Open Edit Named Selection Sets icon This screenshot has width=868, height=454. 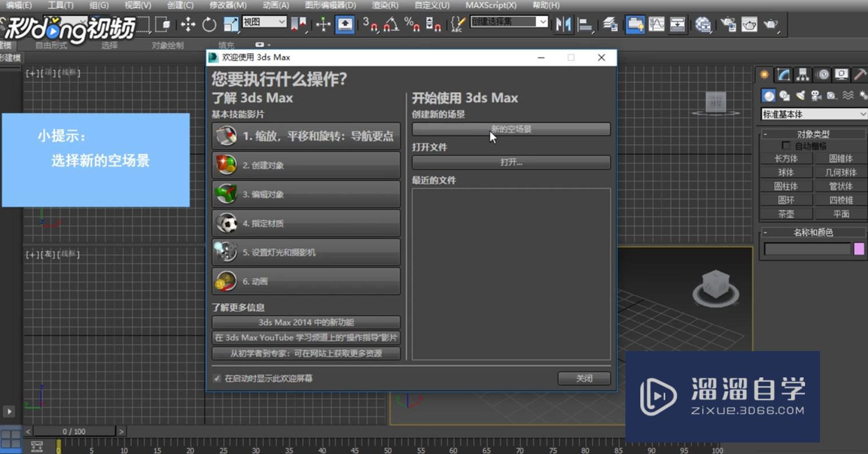(x=457, y=24)
